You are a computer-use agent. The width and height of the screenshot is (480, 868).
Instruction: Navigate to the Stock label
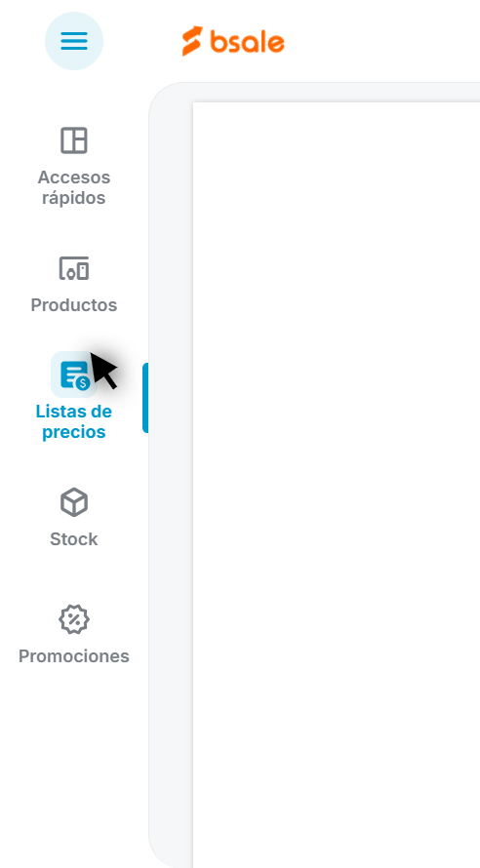(73, 539)
